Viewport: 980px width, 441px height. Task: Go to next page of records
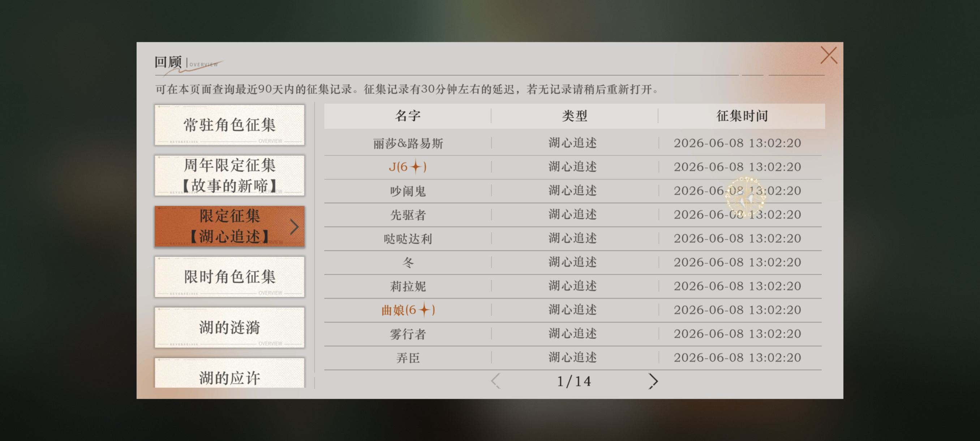653,381
